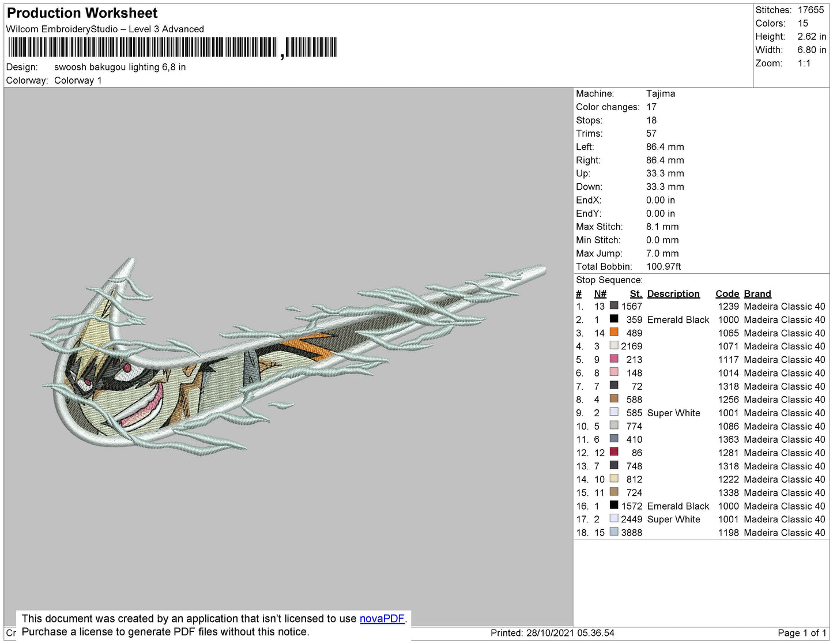Select tan swatch for stop 15 code 1338

[x=614, y=492]
